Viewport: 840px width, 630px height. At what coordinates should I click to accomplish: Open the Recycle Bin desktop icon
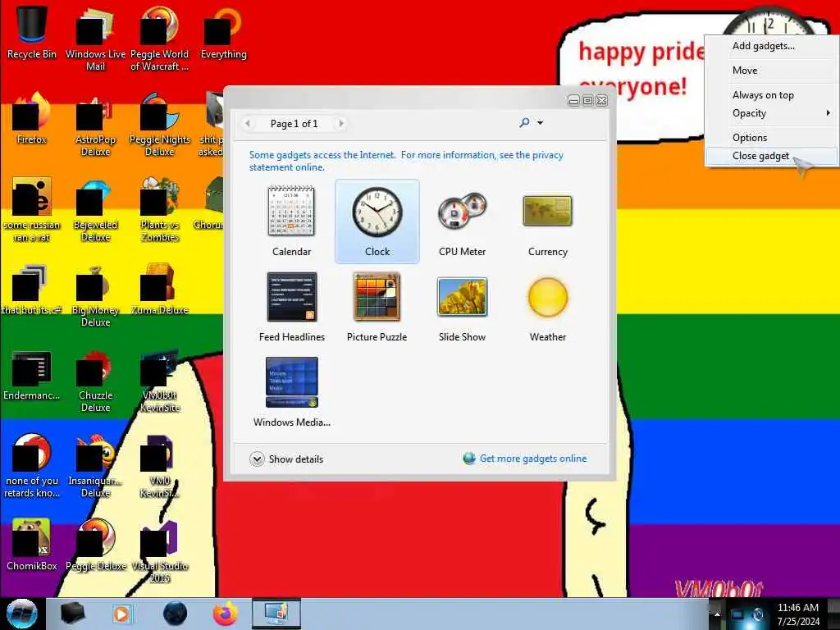click(x=32, y=32)
